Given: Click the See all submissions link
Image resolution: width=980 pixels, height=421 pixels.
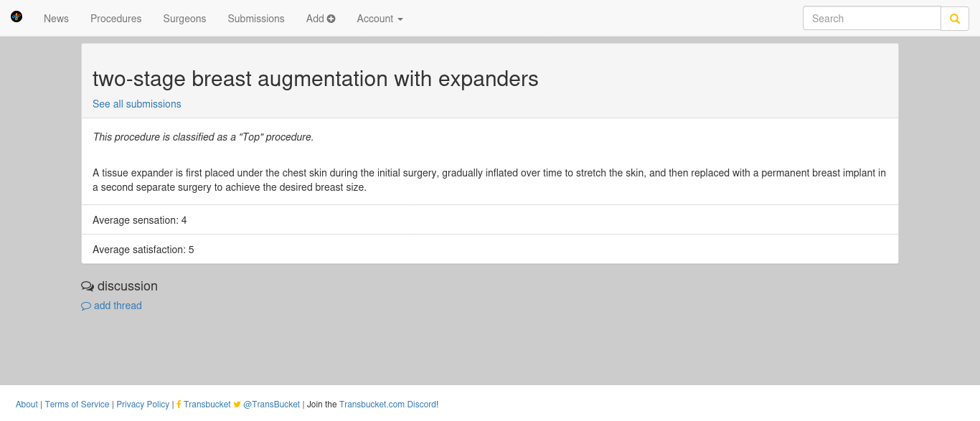Looking at the screenshot, I should (x=137, y=104).
